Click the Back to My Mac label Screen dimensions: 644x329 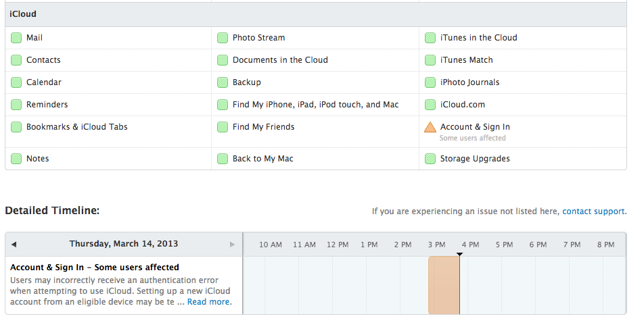[263, 158]
